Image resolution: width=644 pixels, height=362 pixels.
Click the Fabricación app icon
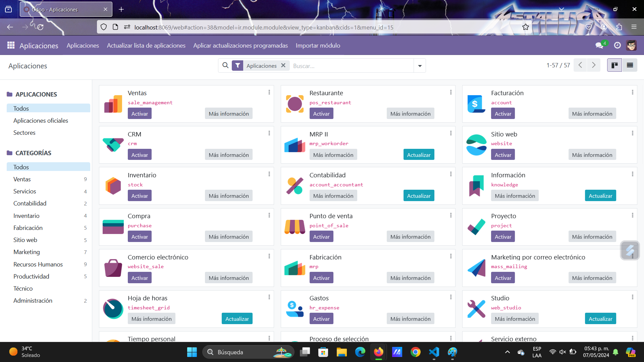click(295, 268)
